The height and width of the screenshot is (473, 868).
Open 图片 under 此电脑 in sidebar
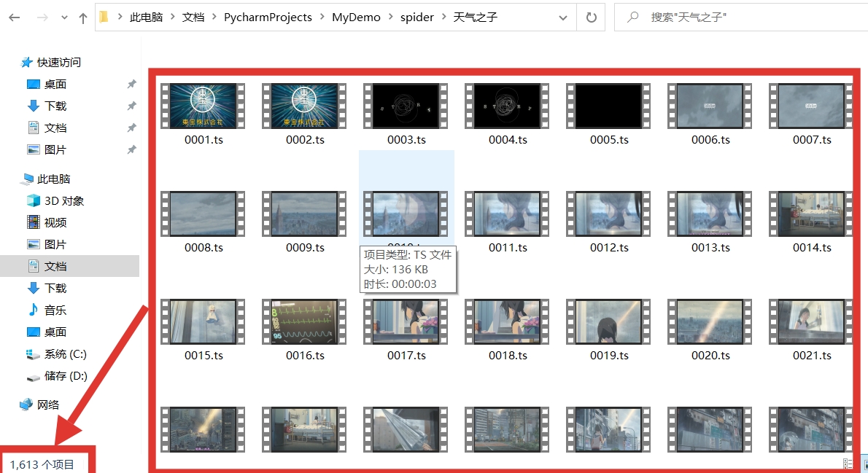(55, 245)
